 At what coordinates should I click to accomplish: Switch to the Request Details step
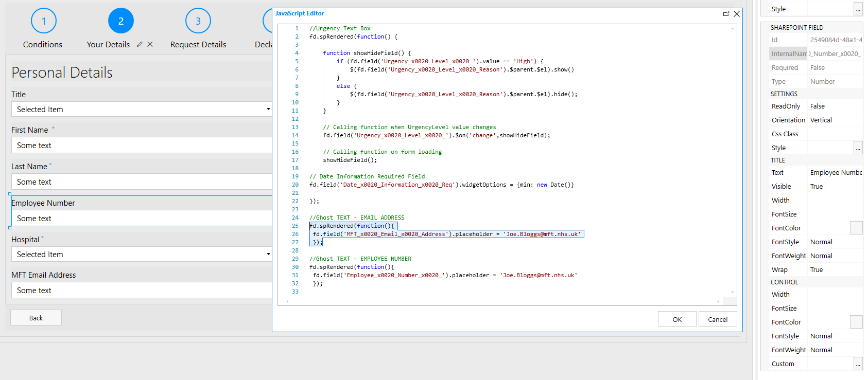[198, 45]
